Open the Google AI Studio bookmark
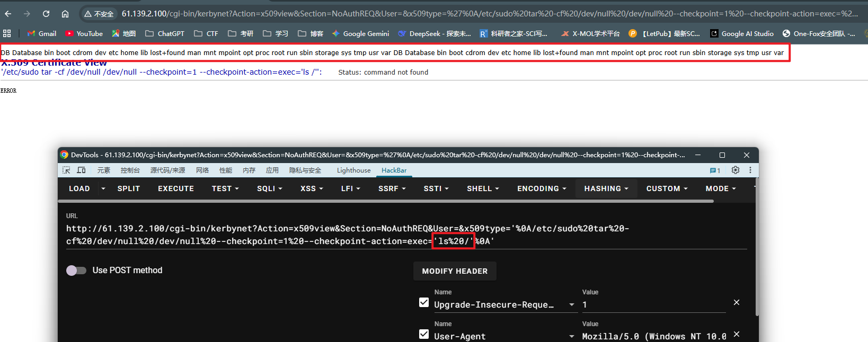 pos(742,33)
